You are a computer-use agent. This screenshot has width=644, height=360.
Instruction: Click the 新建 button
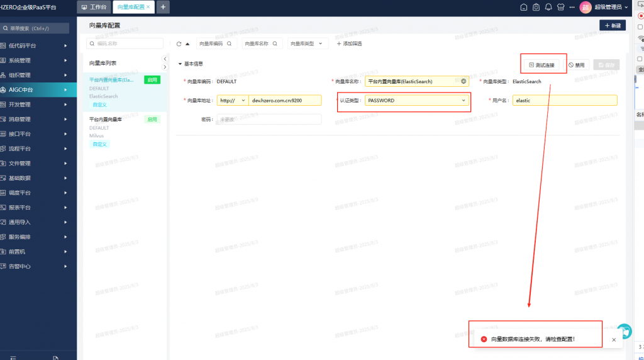[612, 26]
